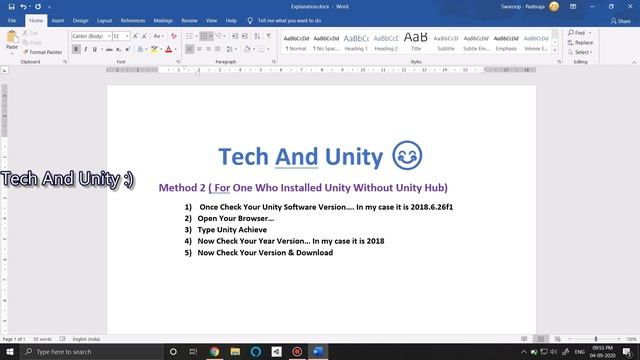The image size is (640, 360).
Task: Apply the Title style
Action: [x=416, y=42]
